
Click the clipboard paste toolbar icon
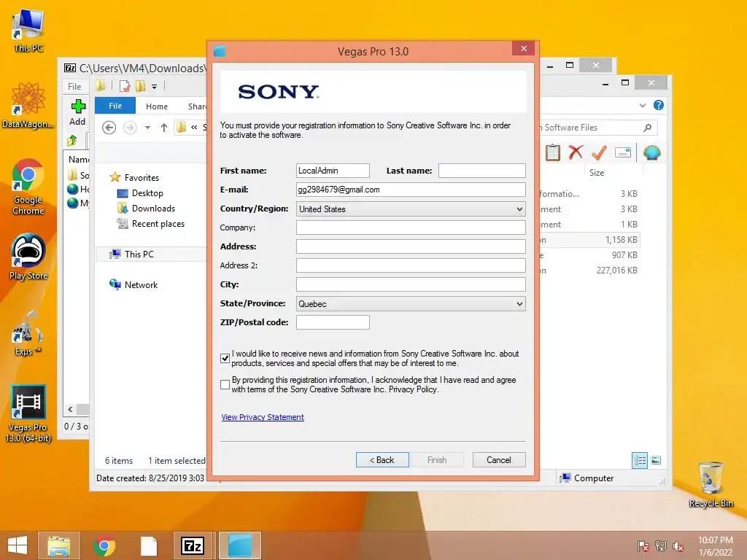(x=553, y=152)
